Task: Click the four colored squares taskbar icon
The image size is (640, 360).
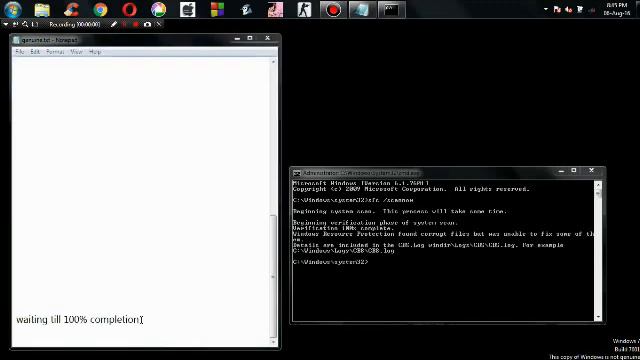Action: (x=217, y=9)
